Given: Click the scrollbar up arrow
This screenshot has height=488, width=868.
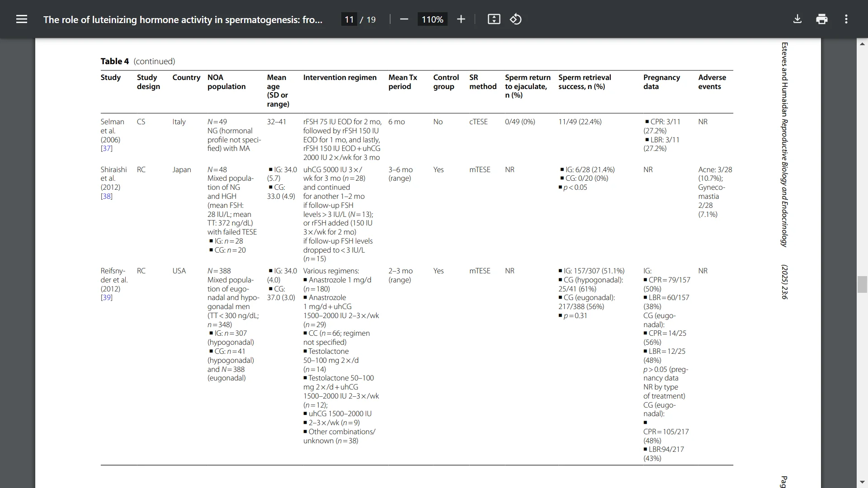Looking at the screenshot, I should tap(862, 44).
